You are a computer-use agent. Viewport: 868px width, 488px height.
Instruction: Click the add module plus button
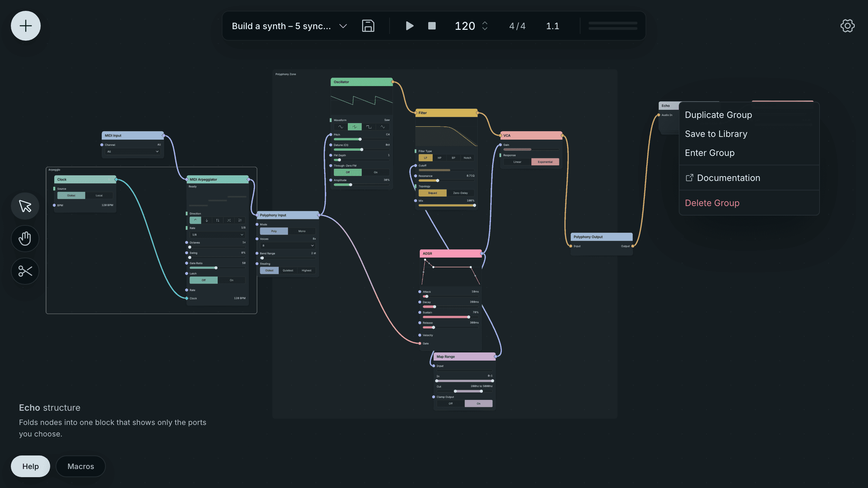point(26,26)
